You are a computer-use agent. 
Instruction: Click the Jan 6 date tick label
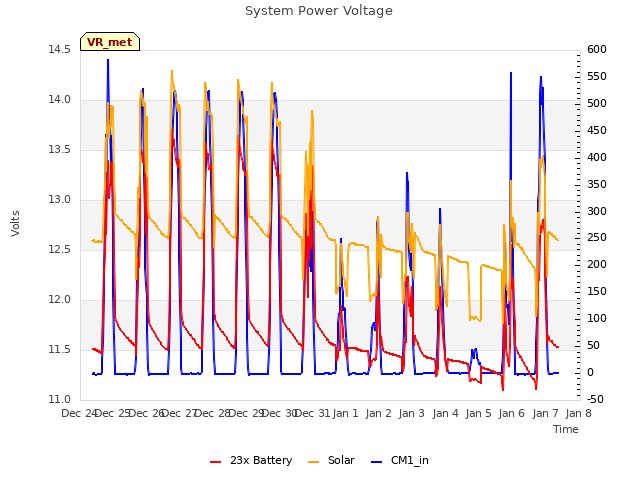[x=512, y=413]
